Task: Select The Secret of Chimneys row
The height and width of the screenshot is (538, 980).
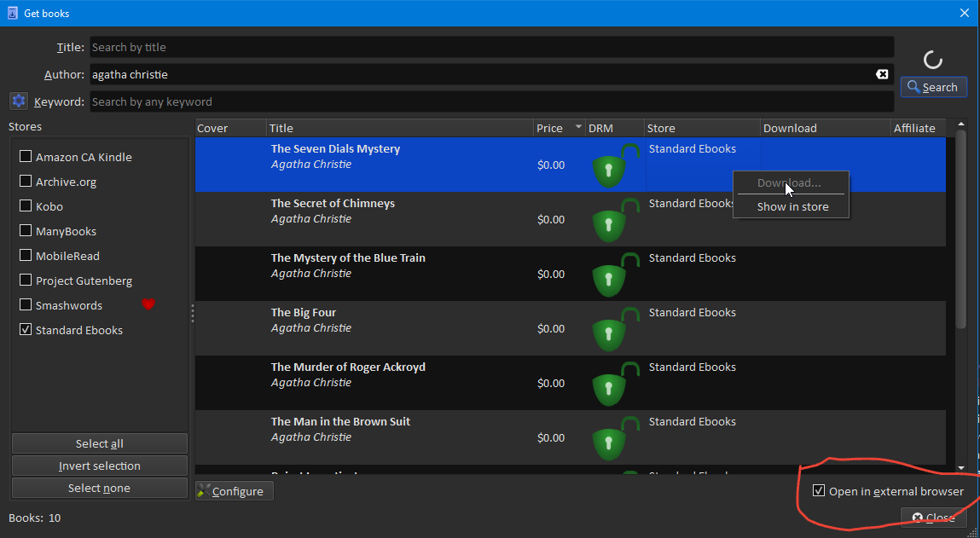Action: [x=570, y=219]
